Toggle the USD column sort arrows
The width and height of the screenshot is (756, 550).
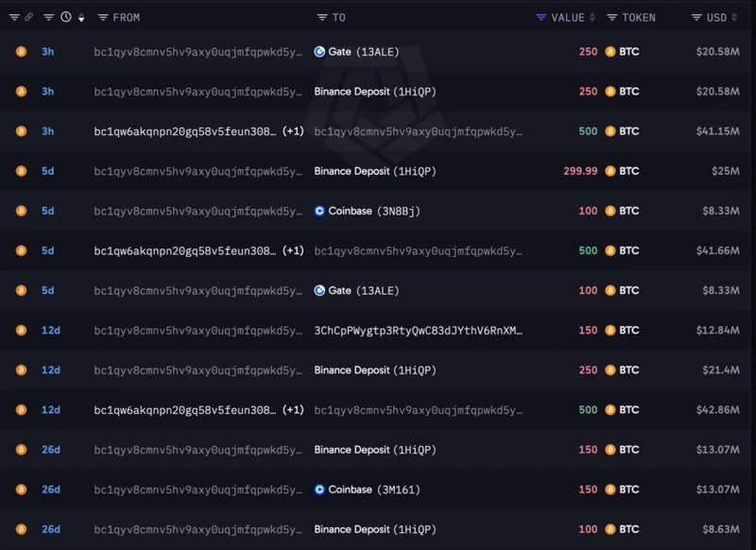click(x=734, y=18)
